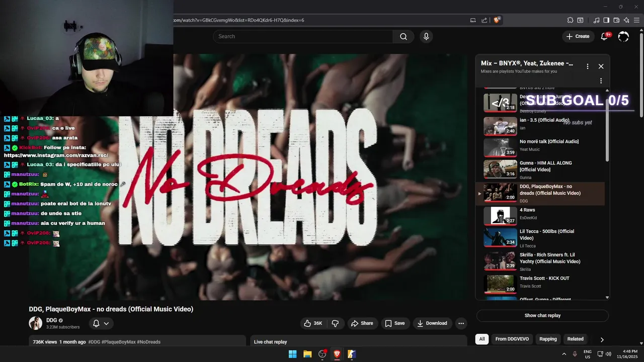The image size is (644, 362).
Task: Start voice search with the microphone icon
Action: click(x=426, y=36)
